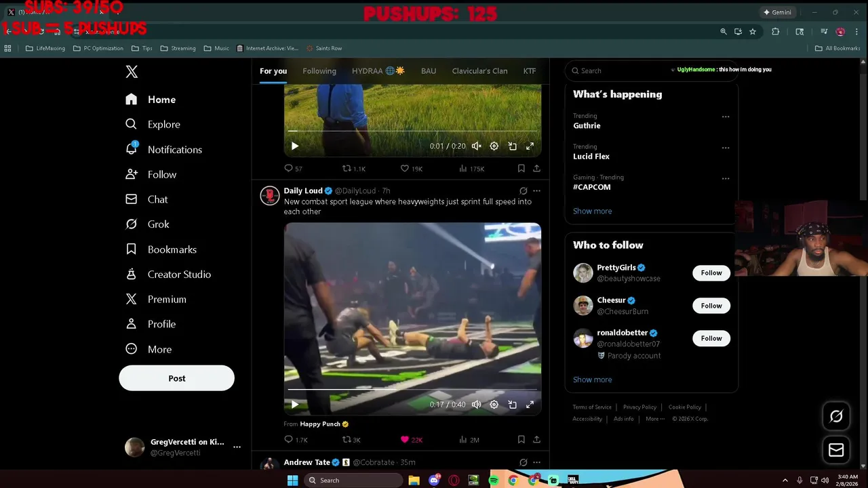Screen dimensions: 868x488
Task: View analytics showing 2M views
Action: pos(469,440)
